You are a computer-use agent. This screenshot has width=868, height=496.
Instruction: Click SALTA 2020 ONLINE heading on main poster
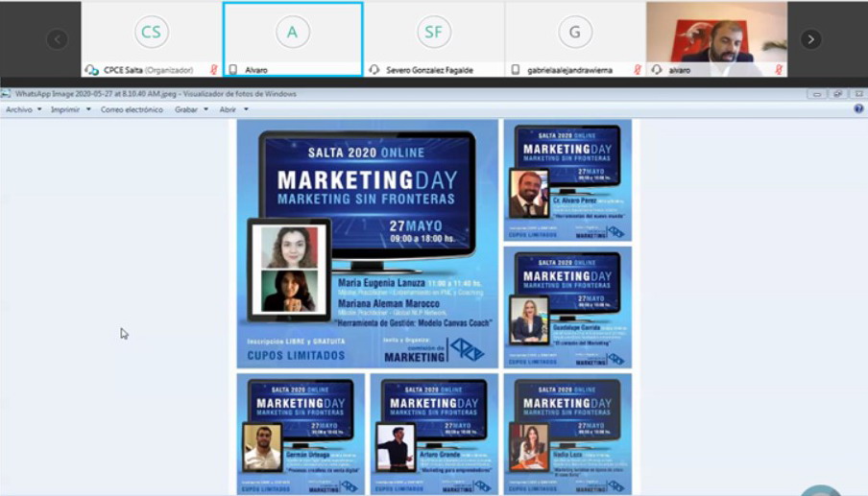click(367, 153)
